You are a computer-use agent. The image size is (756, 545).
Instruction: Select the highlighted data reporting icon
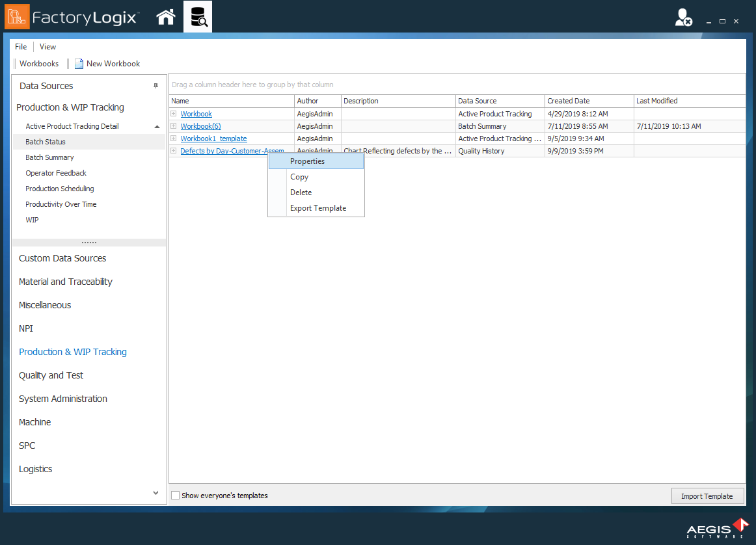[197, 16]
